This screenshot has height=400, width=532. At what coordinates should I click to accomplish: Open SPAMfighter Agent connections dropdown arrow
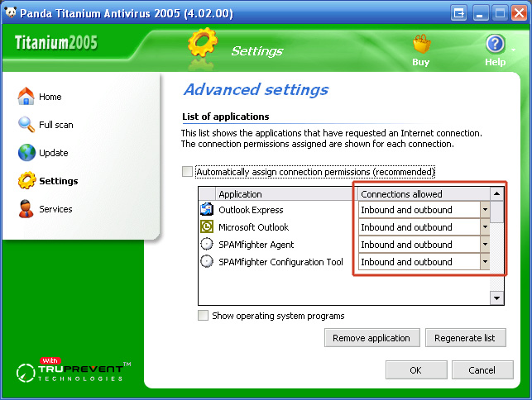[x=485, y=244]
